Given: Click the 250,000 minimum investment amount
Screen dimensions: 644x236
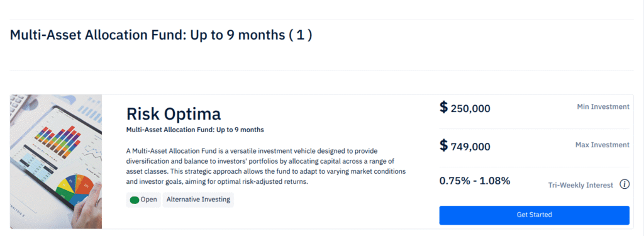Looking at the screenshot, I should [470, 108].
